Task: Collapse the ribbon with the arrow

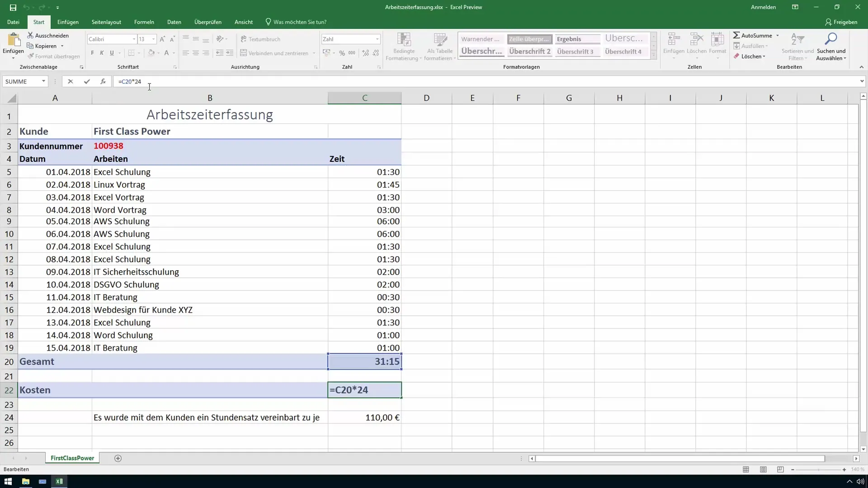Action: click(x=861, y=67)
